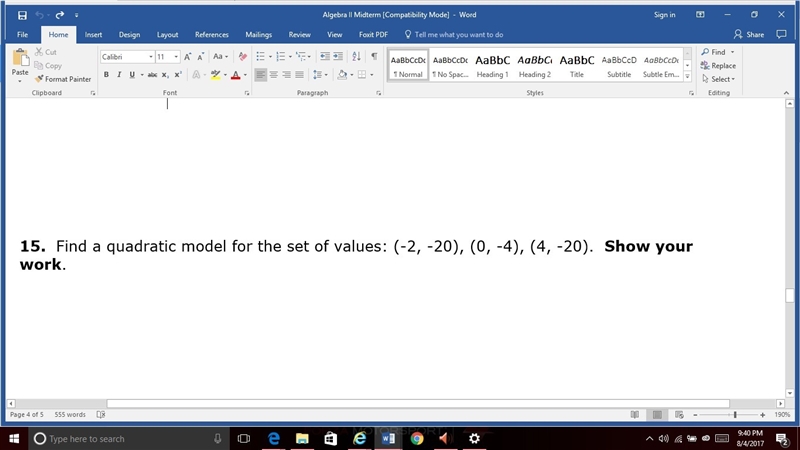Viewport: 800px width, 450px height.
Task: Redo the last action
Action: pos(60,15)
